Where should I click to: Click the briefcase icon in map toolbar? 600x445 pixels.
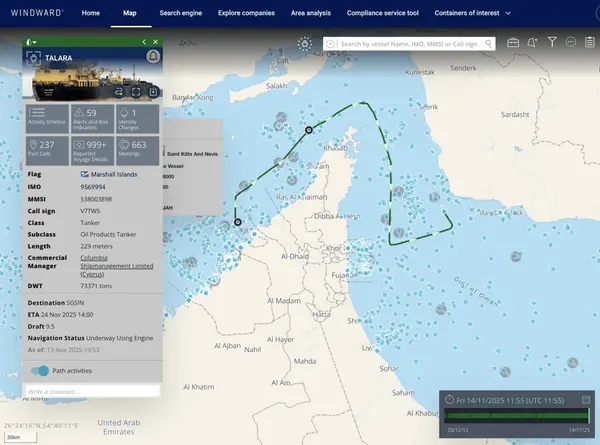coord(513,43)
